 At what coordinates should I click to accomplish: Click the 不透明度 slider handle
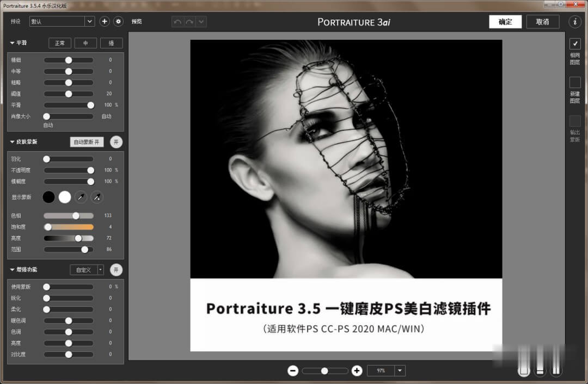click(91, 170)
